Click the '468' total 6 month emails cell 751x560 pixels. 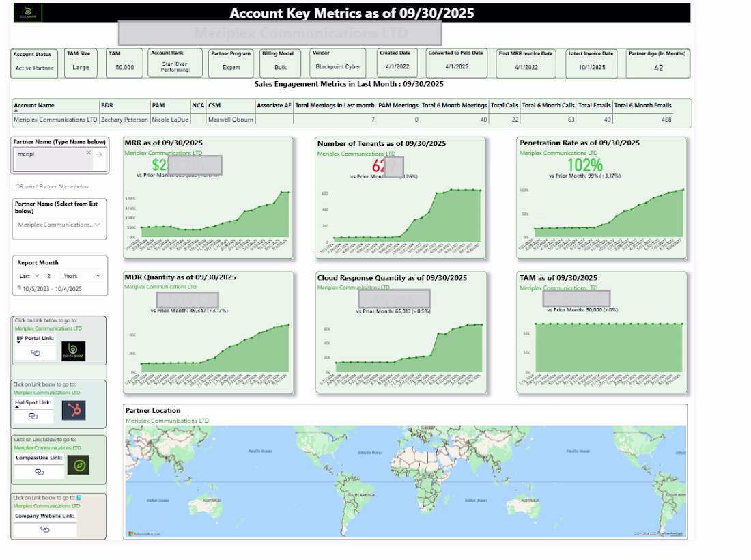[666, 120]
